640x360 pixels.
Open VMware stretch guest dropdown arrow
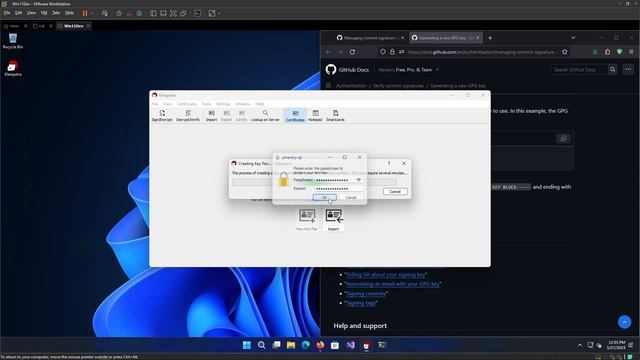coord(219,13)
